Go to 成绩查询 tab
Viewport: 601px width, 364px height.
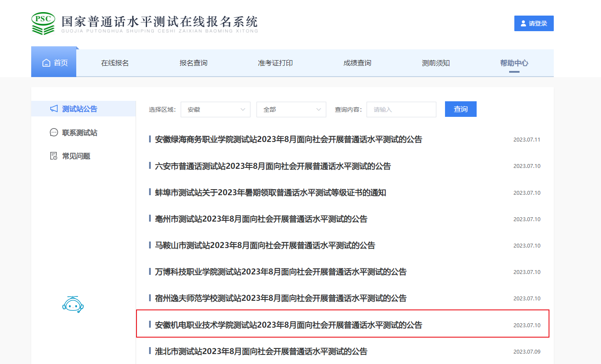point(357,63)
